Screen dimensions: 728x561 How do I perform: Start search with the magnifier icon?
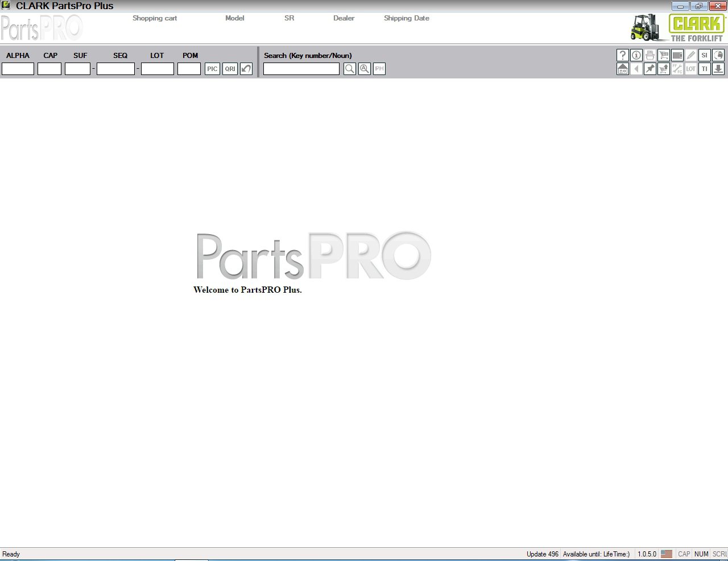349,68
